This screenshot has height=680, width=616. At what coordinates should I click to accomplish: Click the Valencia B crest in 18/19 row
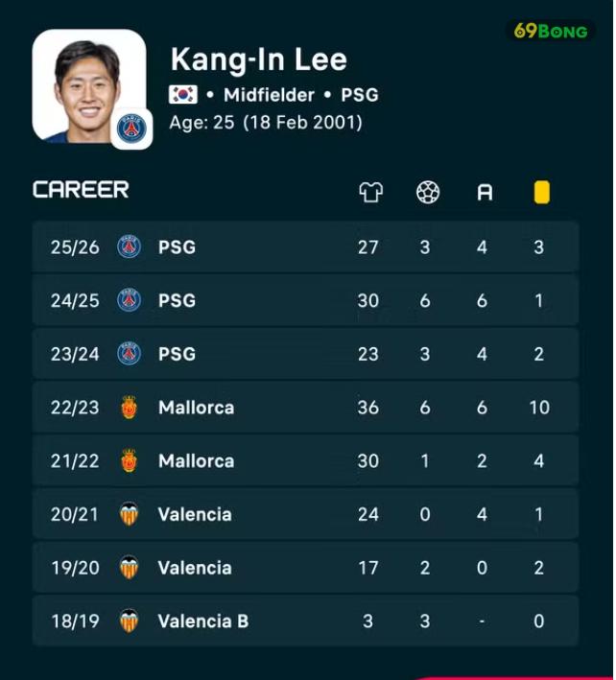[129, 621]
